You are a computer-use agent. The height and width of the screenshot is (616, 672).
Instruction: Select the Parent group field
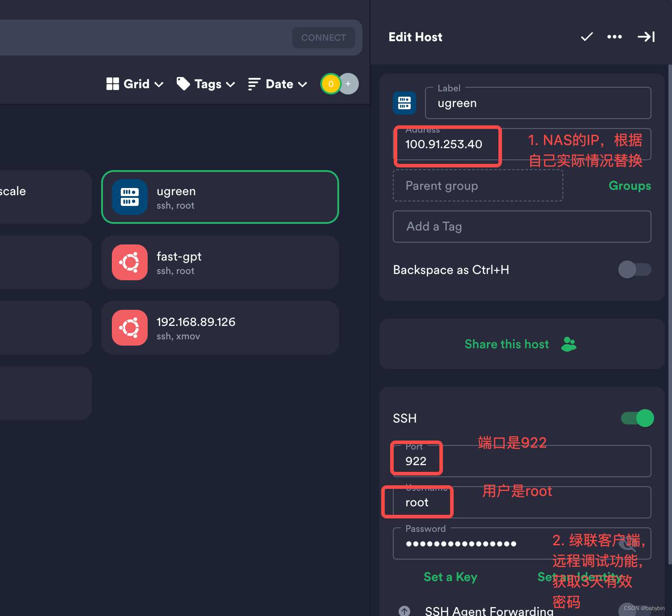pyautogui.click(x=478, y=185)
